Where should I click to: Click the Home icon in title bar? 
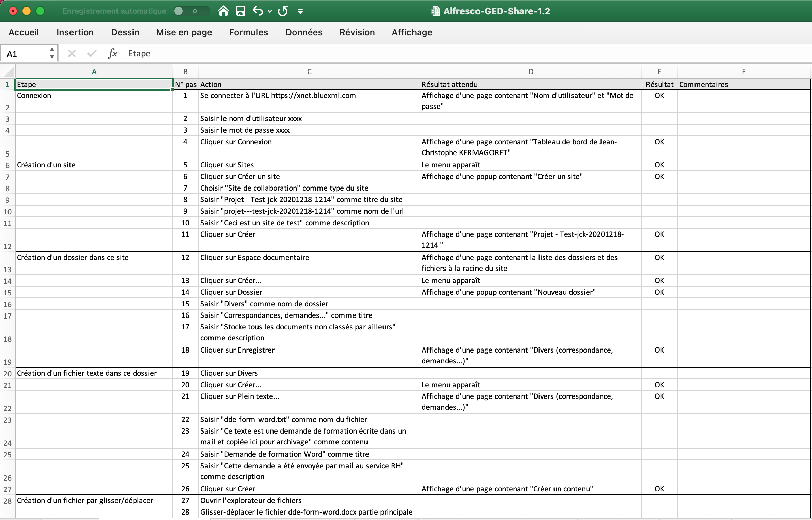click(223, 11)
